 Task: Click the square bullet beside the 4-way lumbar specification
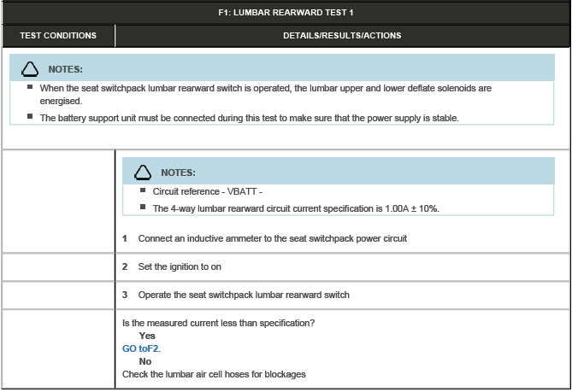tap(143, 208)
